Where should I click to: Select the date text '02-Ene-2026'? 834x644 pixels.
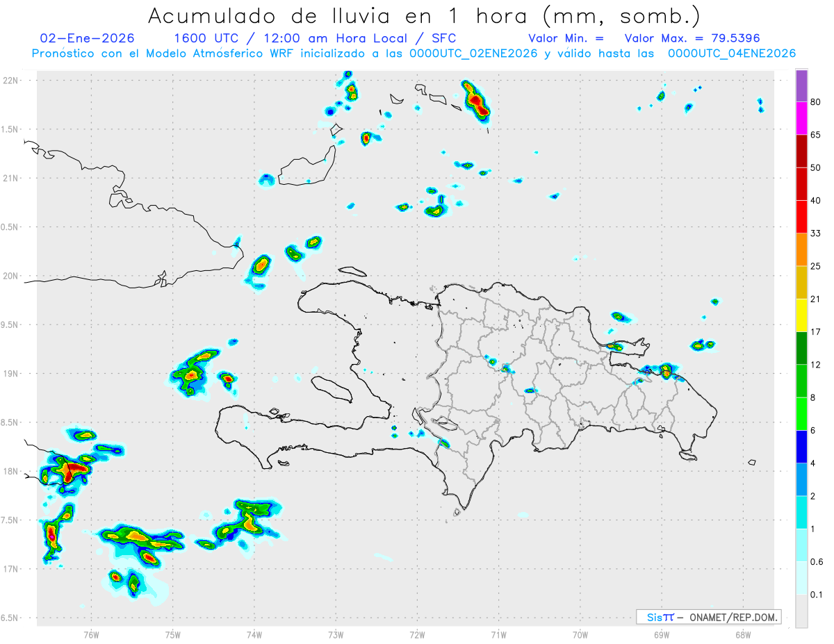pos(88,38)
